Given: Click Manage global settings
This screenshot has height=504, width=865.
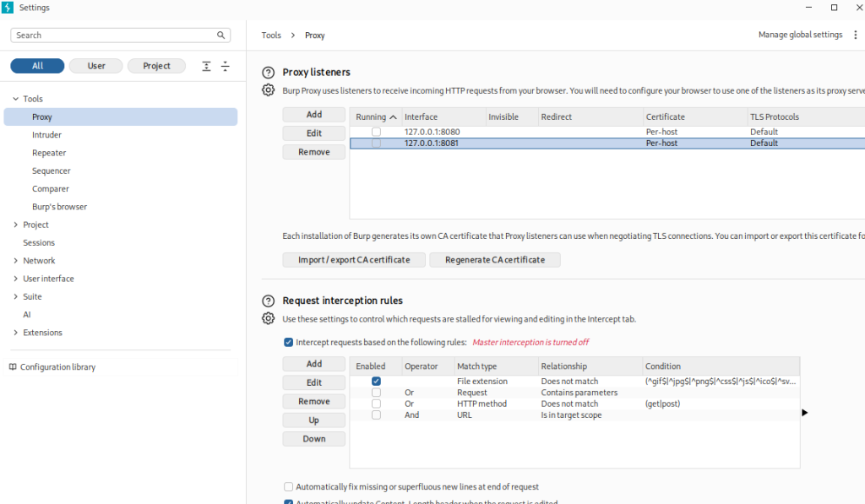Looking at the screenshot, I should tap(800, 35).
